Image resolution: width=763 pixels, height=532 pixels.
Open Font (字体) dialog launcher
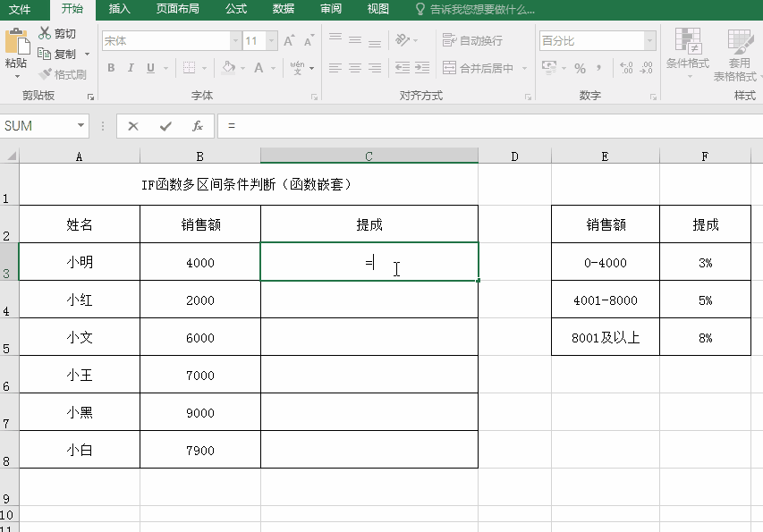[314, 97]
